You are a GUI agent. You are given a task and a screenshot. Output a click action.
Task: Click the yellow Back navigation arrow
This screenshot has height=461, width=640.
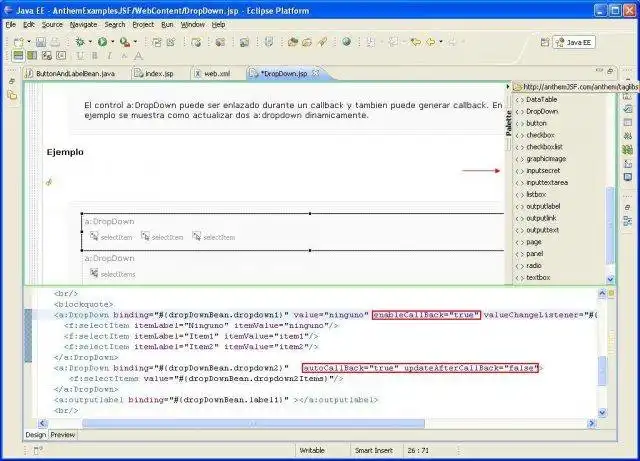431,42
